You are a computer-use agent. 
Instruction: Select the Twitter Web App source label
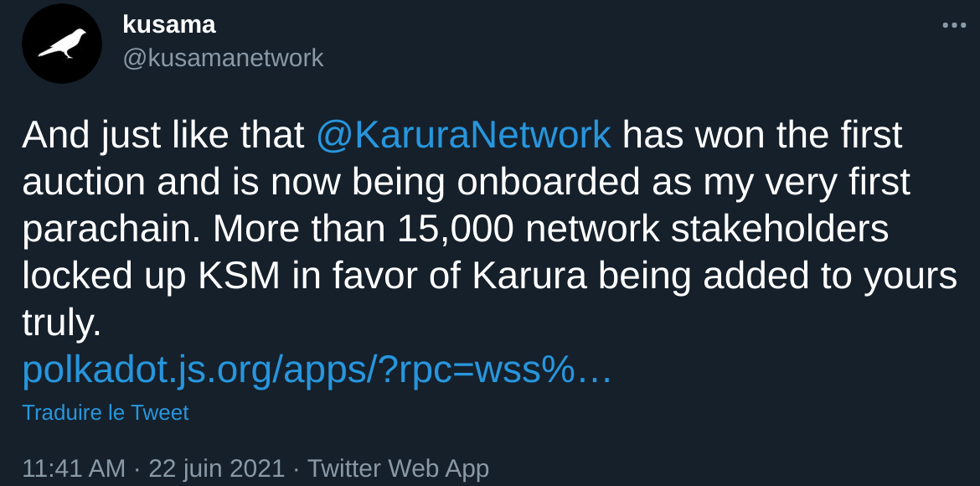pyautogui.click(x=400, y=468)
